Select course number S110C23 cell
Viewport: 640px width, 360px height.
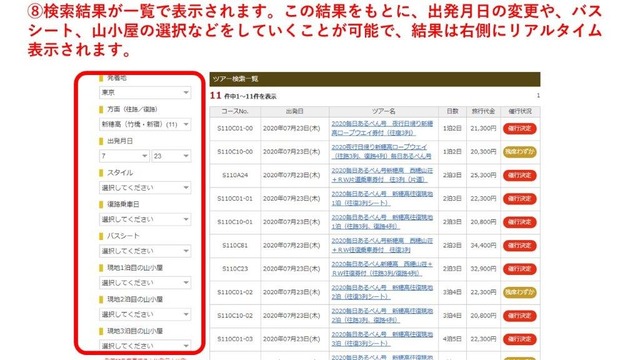[x=235, y=269]
